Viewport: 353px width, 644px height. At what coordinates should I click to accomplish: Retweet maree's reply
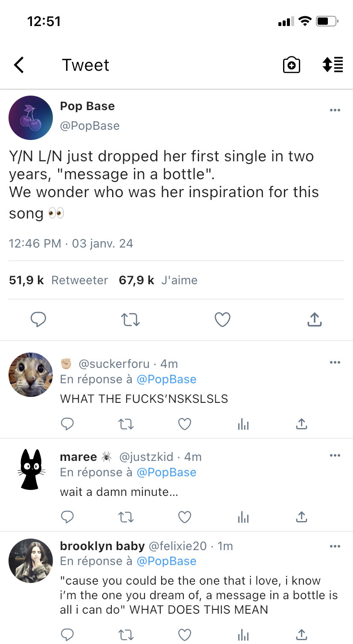coord(126,517)
